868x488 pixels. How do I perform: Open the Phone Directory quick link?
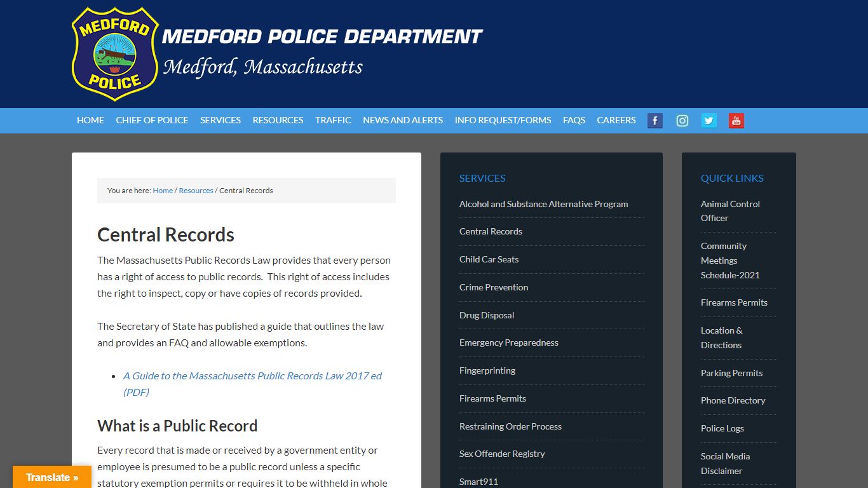coord(733,400)
